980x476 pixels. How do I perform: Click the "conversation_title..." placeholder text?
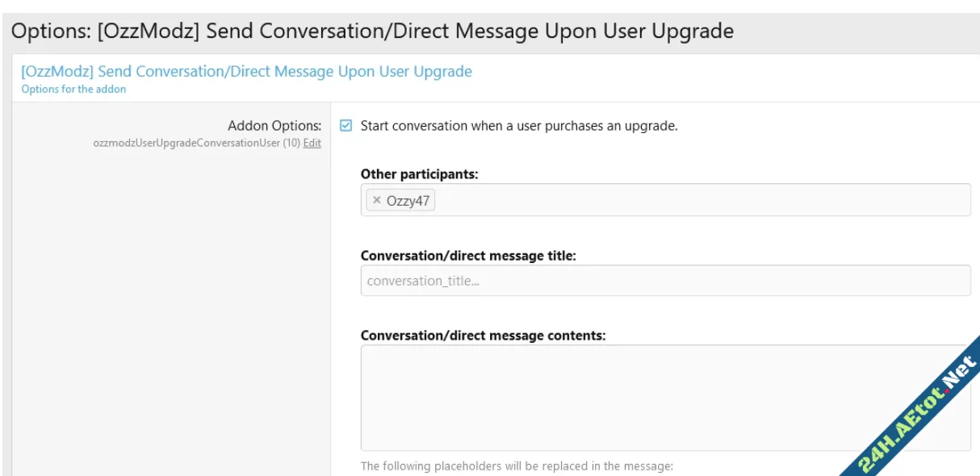point(423,281)
